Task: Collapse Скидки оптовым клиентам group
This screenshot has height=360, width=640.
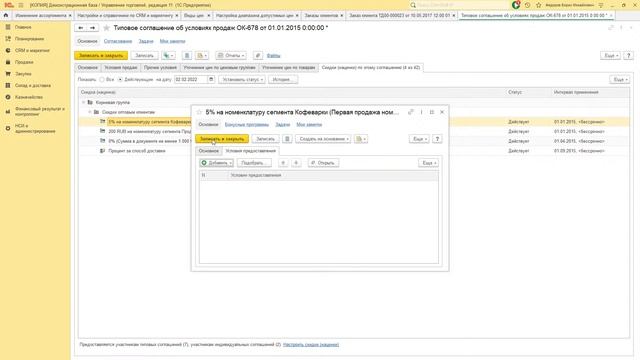Action: point(90,112)
